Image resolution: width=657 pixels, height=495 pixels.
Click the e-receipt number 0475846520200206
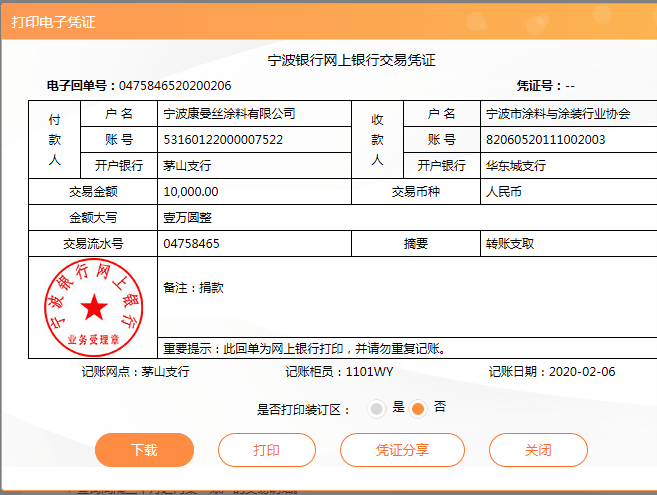(x=175, y=86)
